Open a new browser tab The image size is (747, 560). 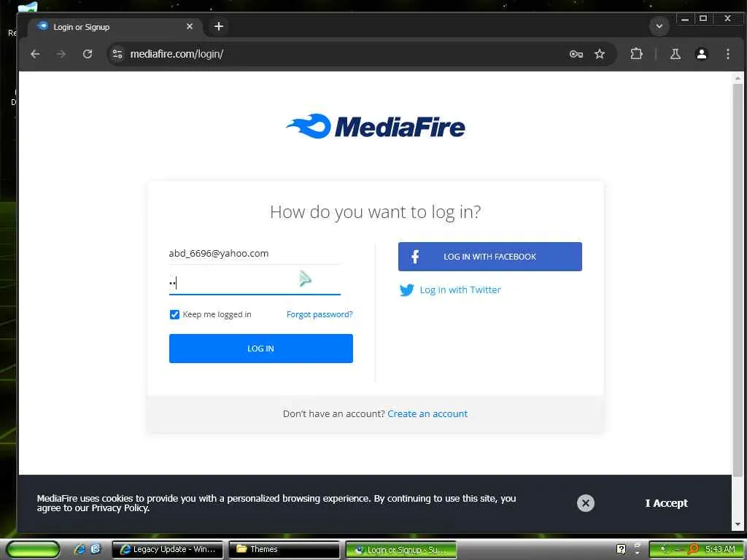point(219,26)
